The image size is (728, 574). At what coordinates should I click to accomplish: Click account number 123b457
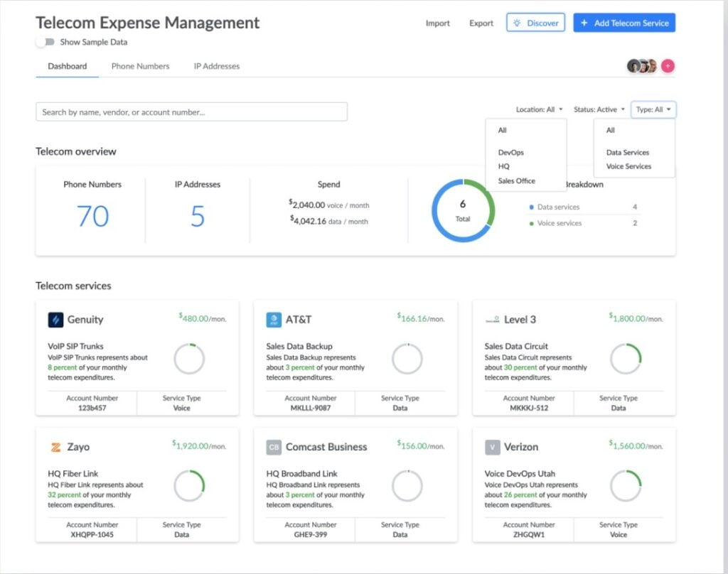click(92, 408)
